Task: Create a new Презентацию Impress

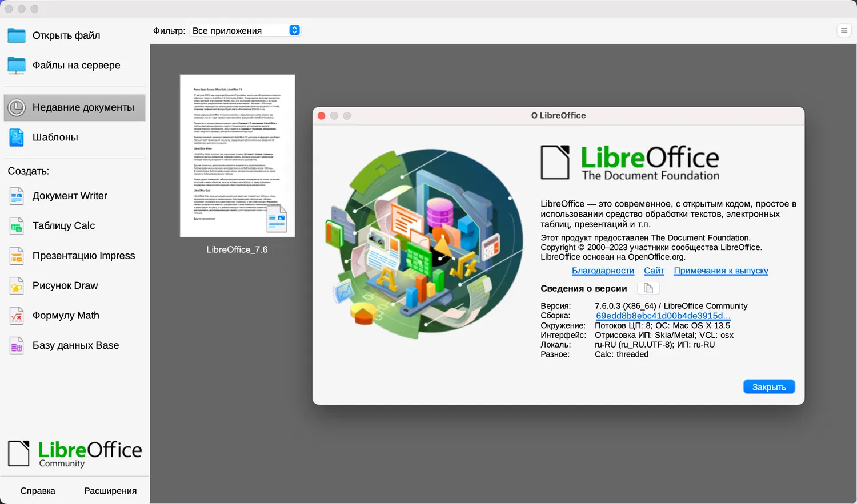Action: coord(75,256)
